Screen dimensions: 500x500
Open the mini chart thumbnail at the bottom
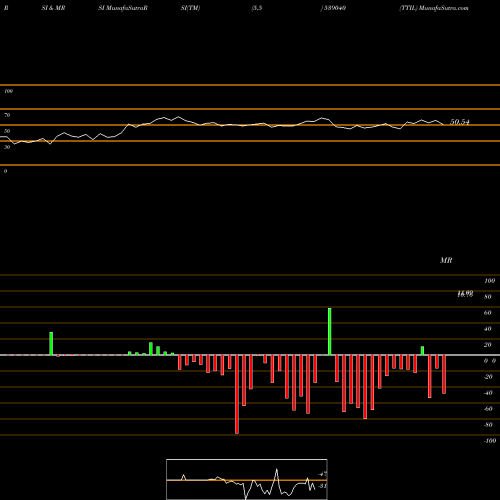coord(247,479)
